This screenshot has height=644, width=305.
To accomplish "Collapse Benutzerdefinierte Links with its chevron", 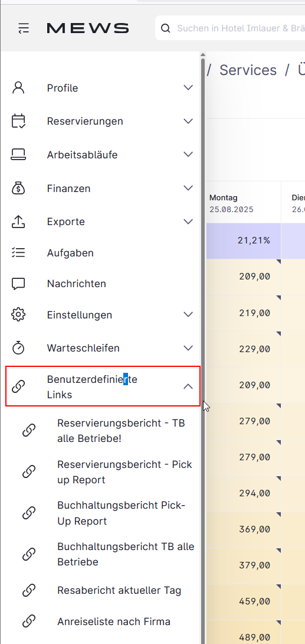I will coord(188,386).
